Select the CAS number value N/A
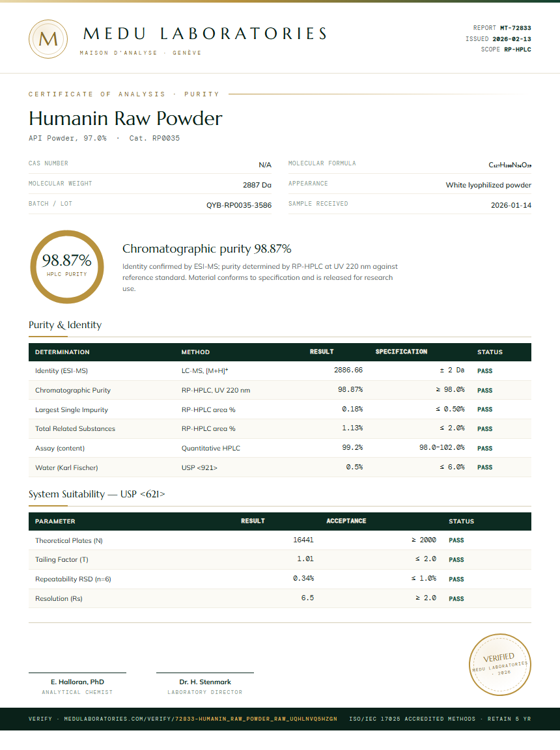560x750 pixels. click(265, 165)
